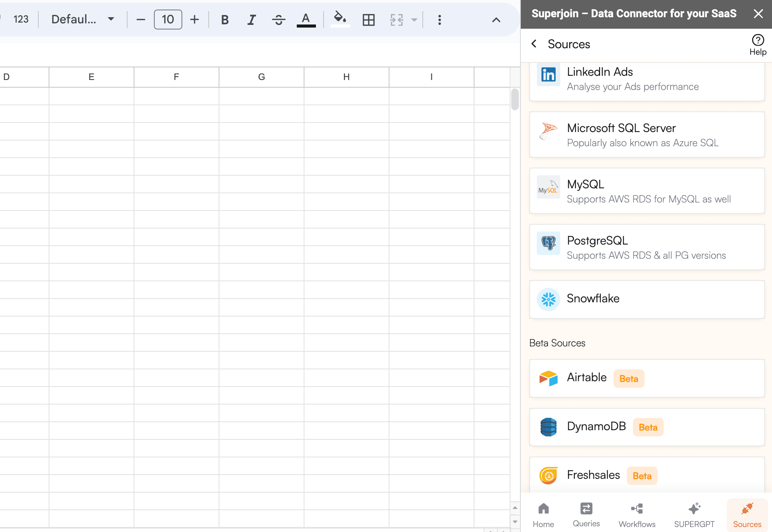
Task: Click the font size field showing 10
Action: coord(168,20)
